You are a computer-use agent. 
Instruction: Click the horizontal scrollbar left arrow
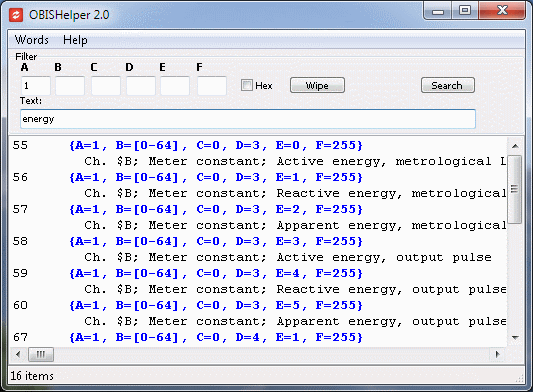[18, 355]
